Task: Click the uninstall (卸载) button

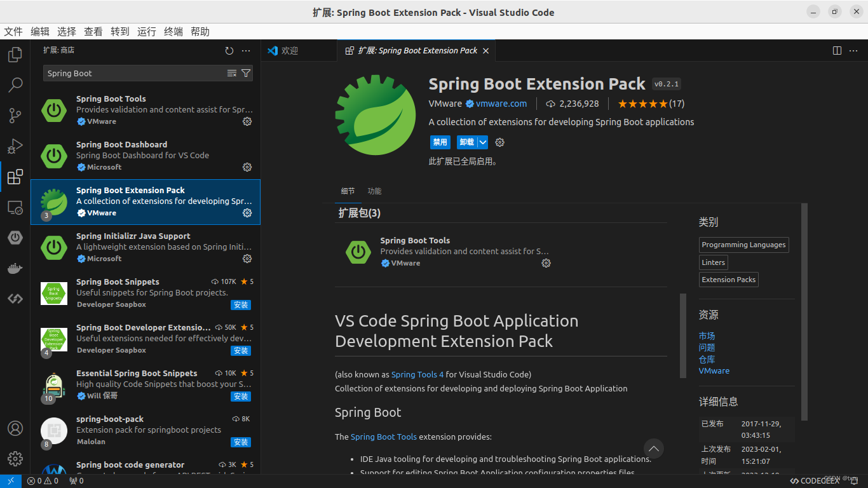Action: tap(467, 142)
